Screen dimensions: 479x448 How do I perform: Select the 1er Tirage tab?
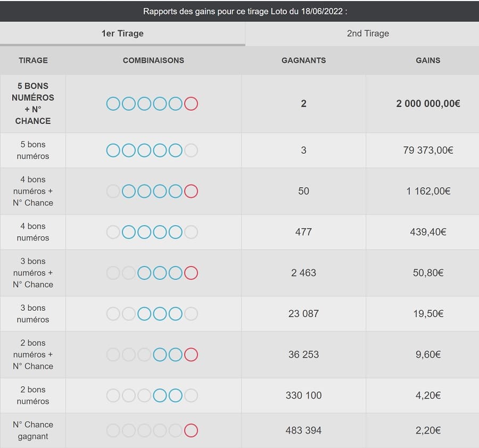[x=122, y=34]
